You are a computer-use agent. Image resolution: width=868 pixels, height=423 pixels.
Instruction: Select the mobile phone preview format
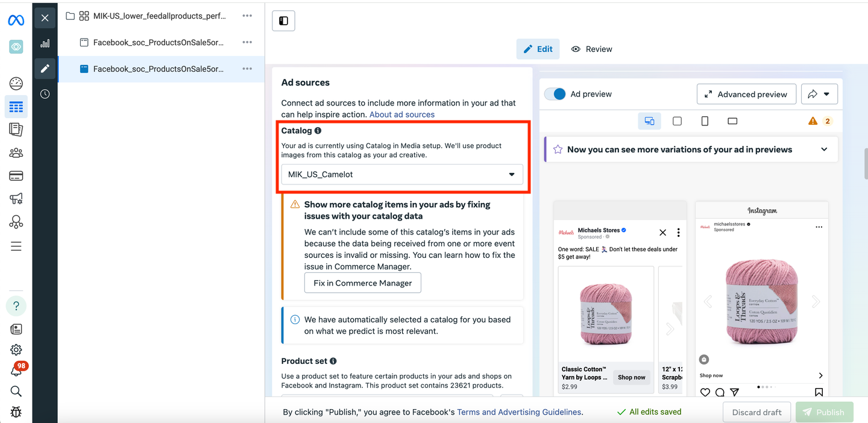[705, 121]
